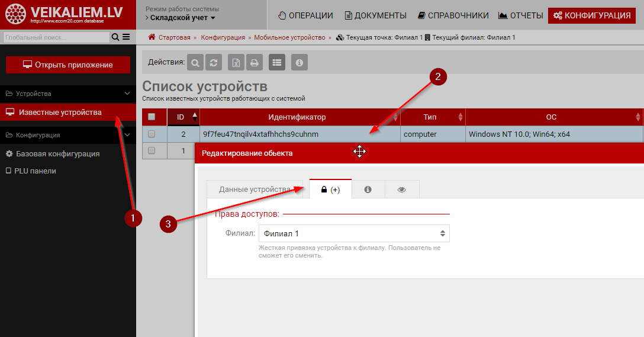Click the print icon in the actions toolbar
644x337 pixels.
coord(254,62)
